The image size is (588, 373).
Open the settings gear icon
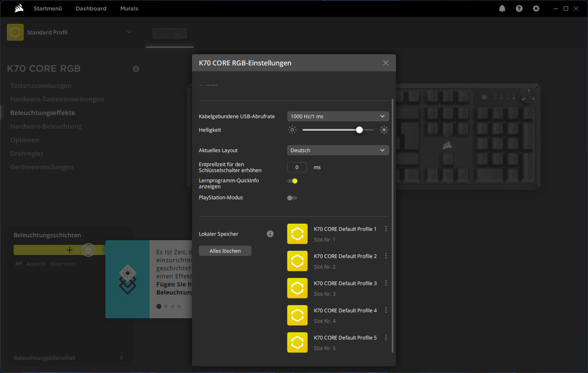(x=536, y=8)
